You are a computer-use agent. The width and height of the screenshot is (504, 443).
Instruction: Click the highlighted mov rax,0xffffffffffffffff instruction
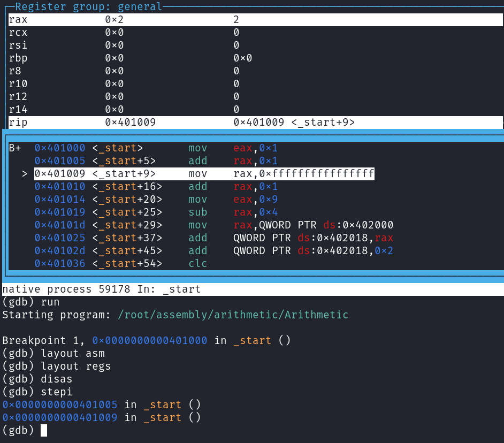(x=280, y=174)
